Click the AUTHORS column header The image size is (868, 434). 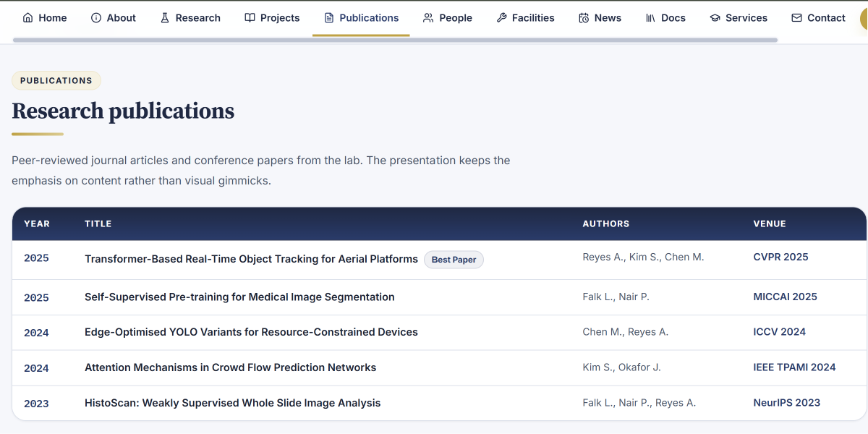pyautogui.click(x=606, y=224)
